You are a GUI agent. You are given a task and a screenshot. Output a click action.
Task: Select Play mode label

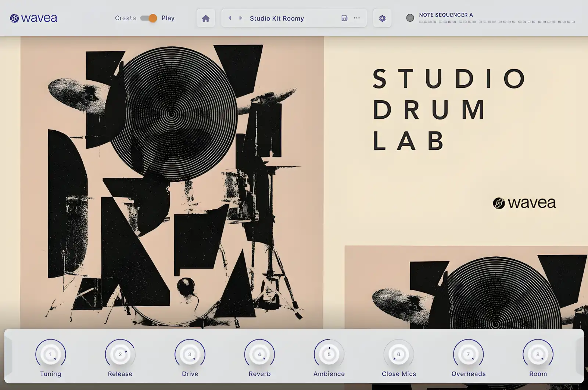point(168,18)
